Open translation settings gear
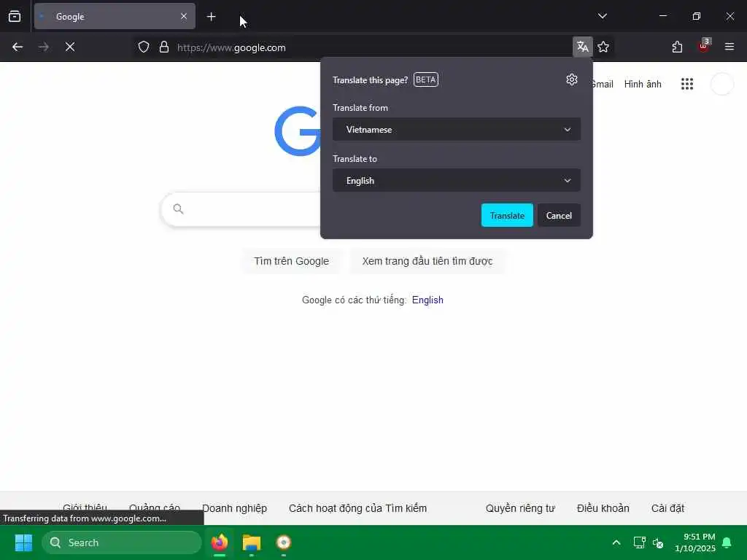The image size is (747, 560). coord(572,79)
